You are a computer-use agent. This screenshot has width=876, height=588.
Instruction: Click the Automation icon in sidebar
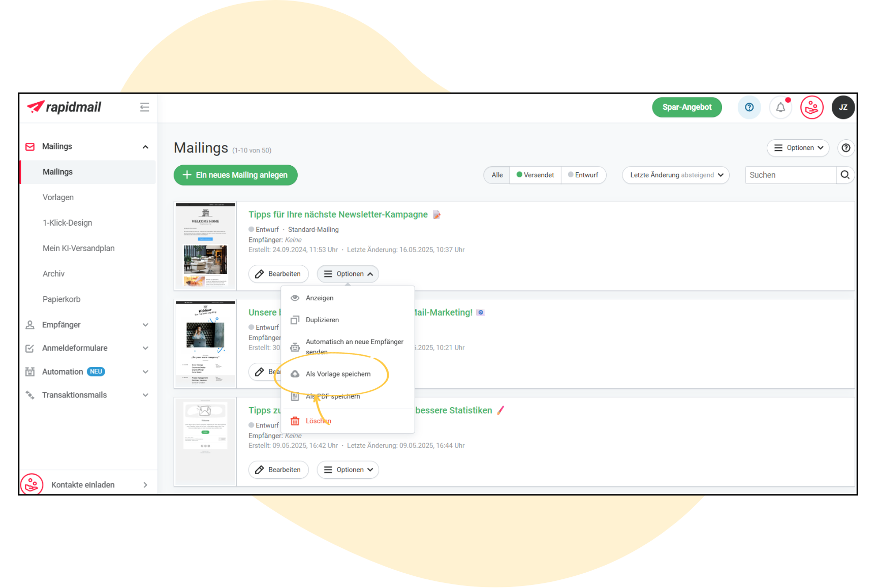click(30, 372)
